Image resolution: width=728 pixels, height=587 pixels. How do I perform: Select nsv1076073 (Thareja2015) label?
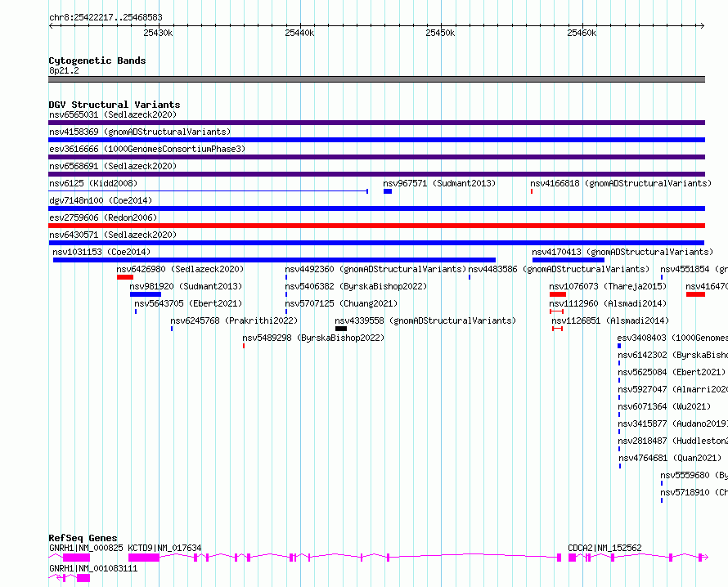pyautogui.click(x=608, y=286)
